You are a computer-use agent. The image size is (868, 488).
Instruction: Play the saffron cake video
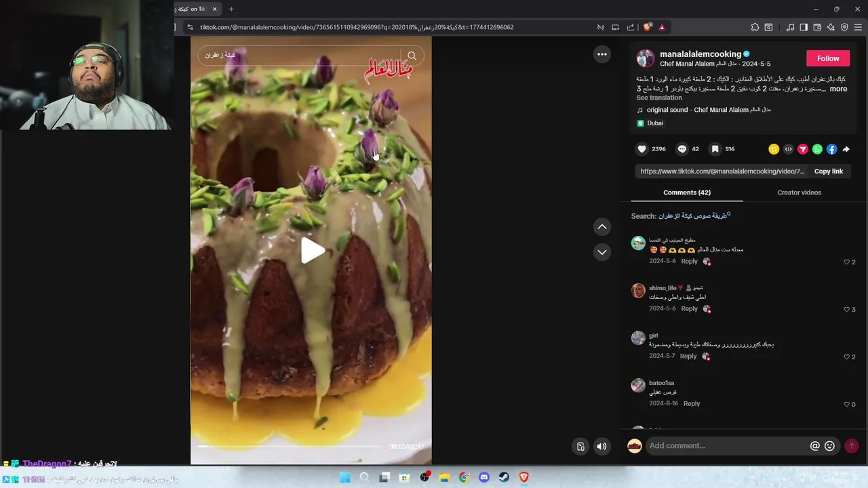[312, 251]
